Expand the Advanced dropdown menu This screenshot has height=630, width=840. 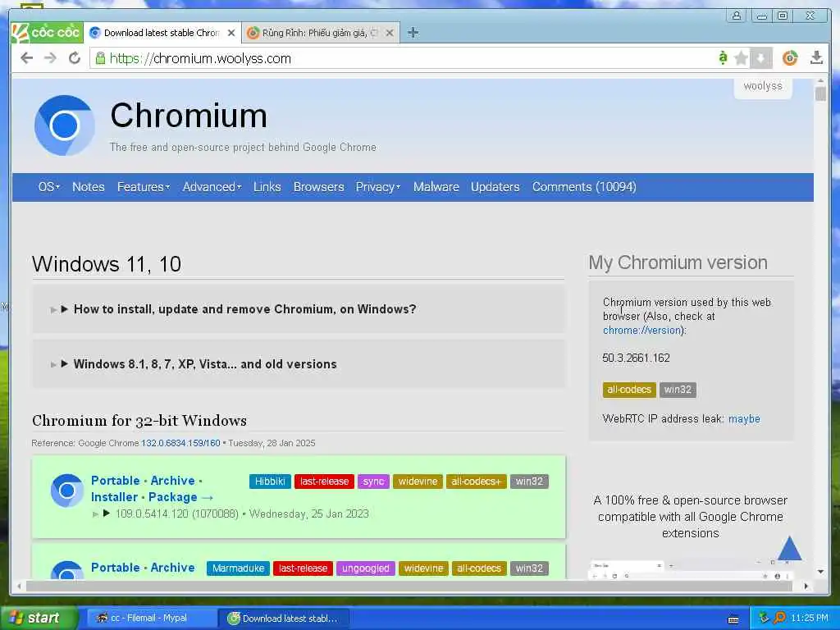pyautogui.click(x=212, y=187)
